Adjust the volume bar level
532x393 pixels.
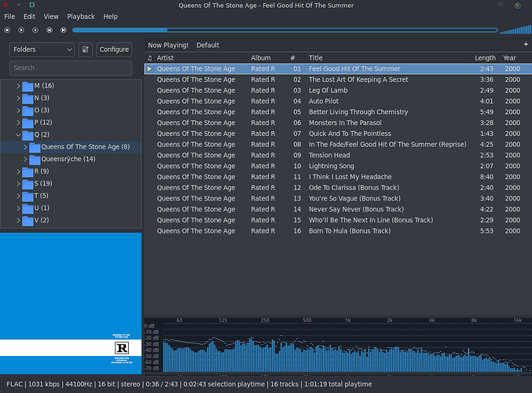point(515,30)
